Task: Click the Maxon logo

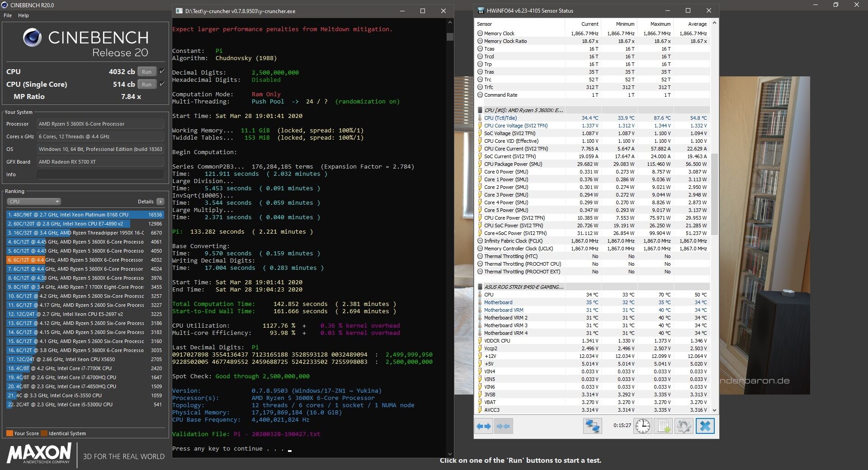Action: [x=39, y=453]
